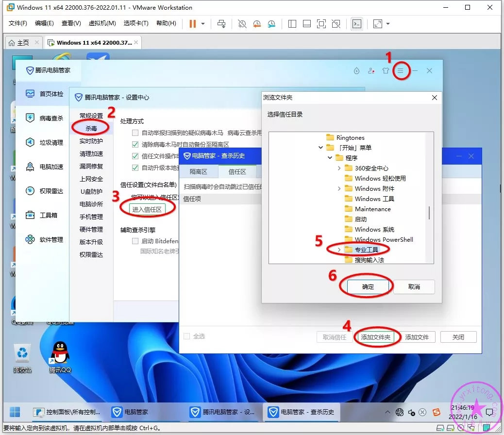Screen dimensions: 504x435
Task: Click the 添加文件 button
Action: coord(417,337)
